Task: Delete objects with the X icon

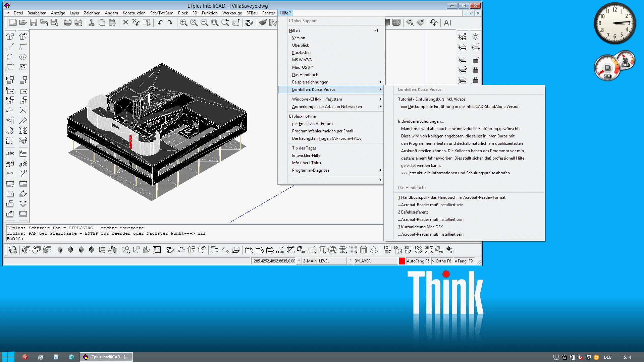Action: [x=126, y=22]
